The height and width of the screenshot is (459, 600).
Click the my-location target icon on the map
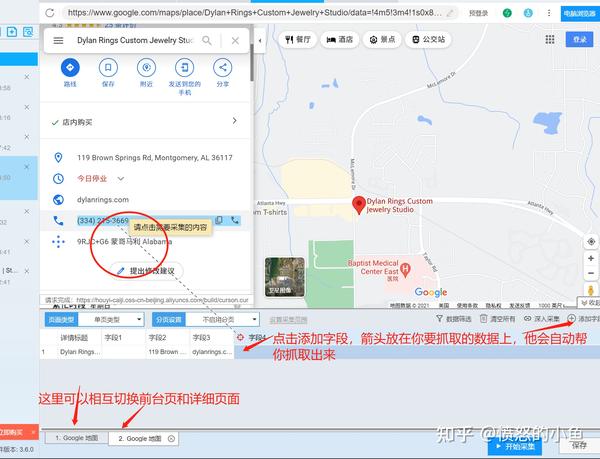pyautogui.click(x=591, y=242)
